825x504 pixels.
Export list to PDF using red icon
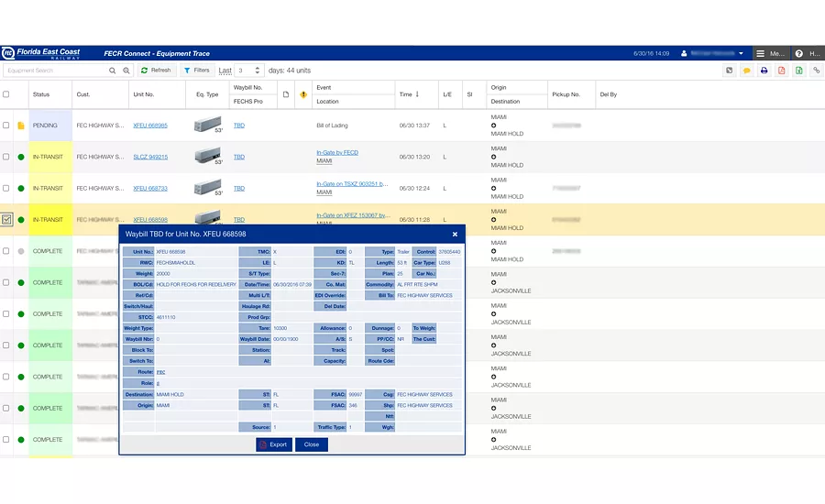click(x=781, y=71)
